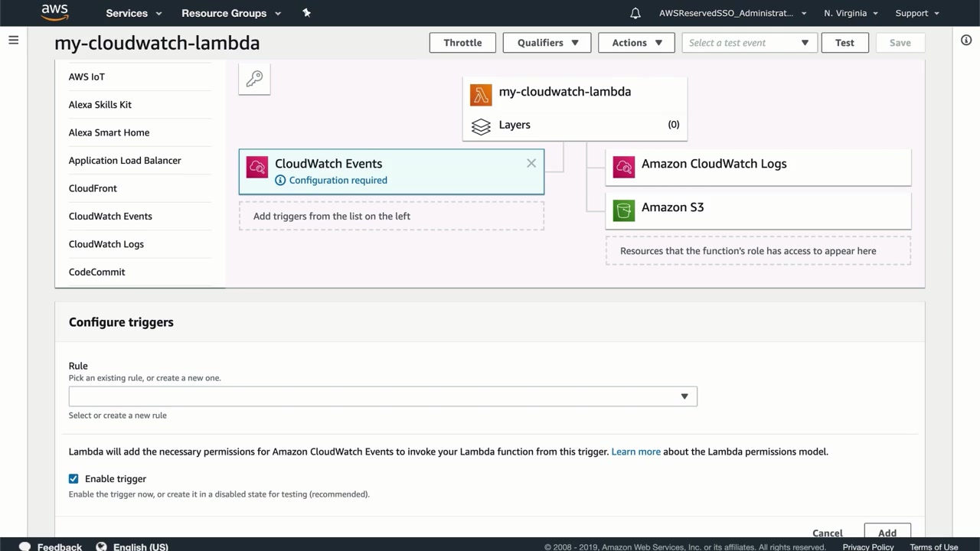Click the AWS logo
Image resolution: width=980 pixels, height=551 pixels.
(x=55, y=11)
